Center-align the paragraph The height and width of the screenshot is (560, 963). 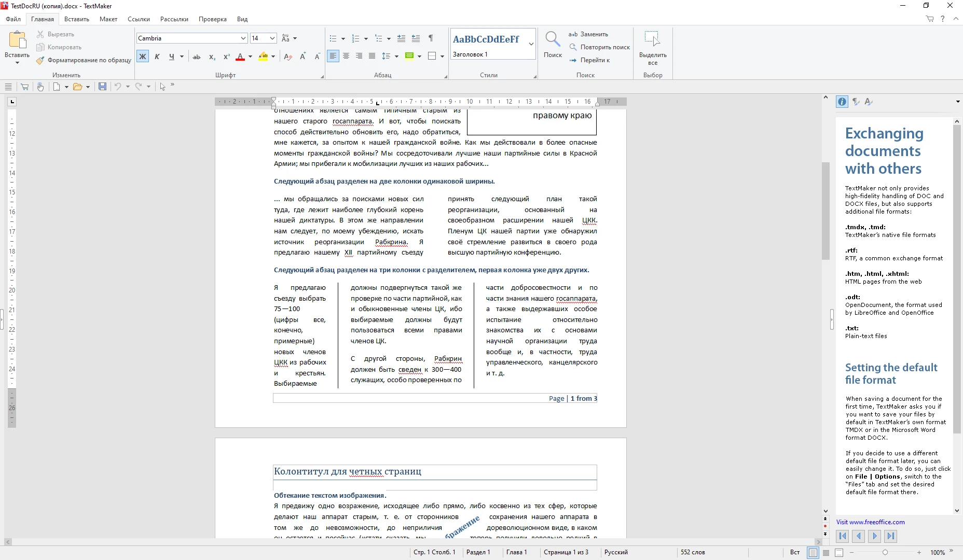tap(346, 56)
